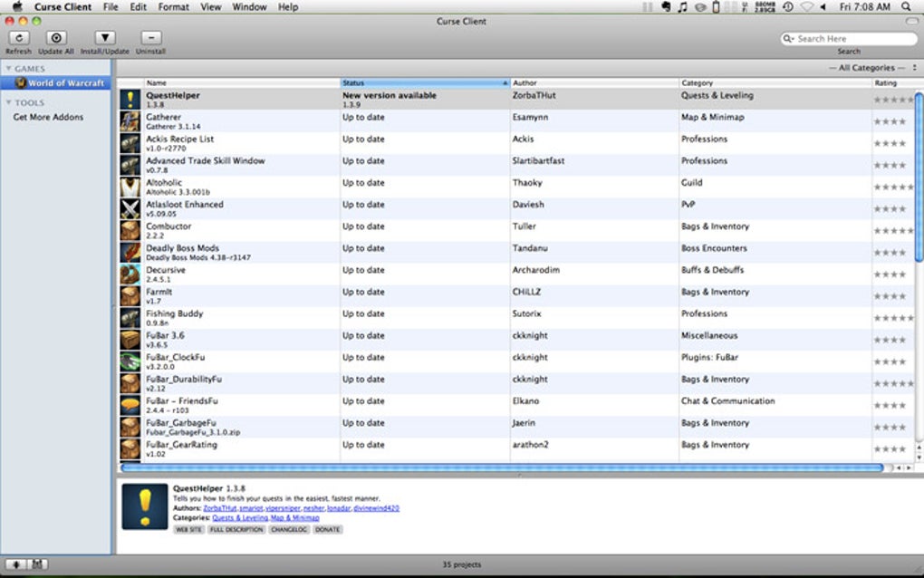Open the Help menu
This screenshot has height=578, width=924.
(288, 7)
